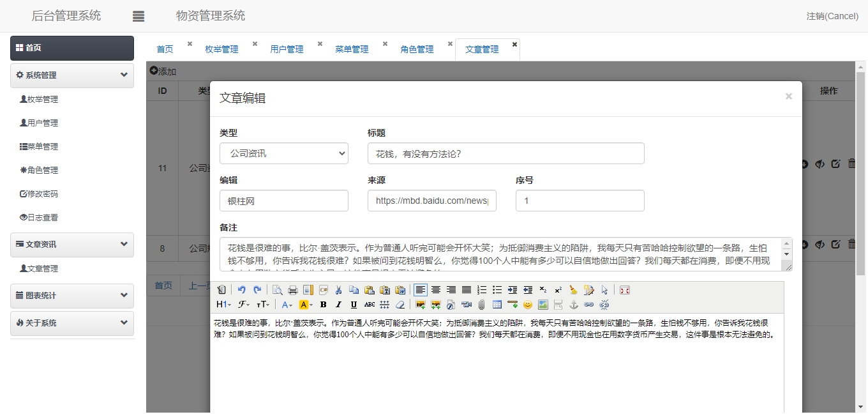Toggle the editor fullscreen mode icon
Image resolution: width=868 pixels, height=419 pixels.
[625, 290]
